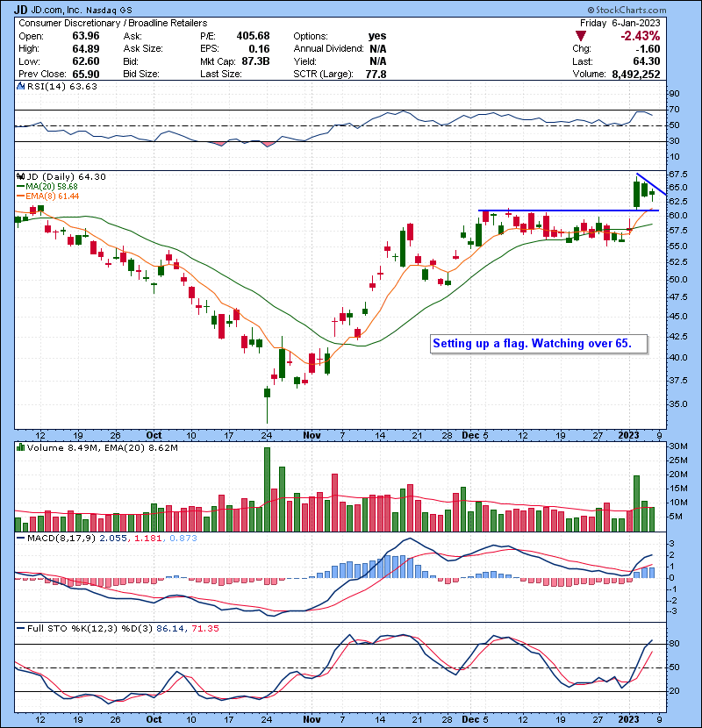Click the 'Last Size:' label
702x728 pixels.
(220, 74)
